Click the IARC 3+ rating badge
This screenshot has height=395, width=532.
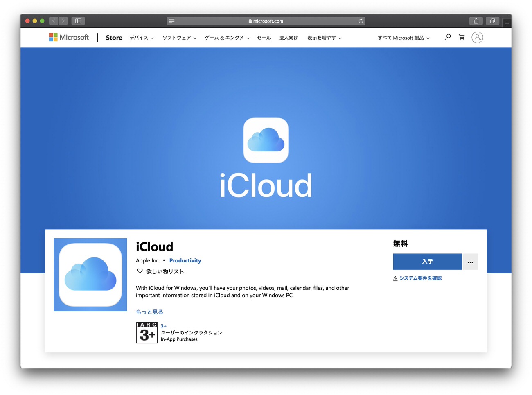tap(147, 332)
